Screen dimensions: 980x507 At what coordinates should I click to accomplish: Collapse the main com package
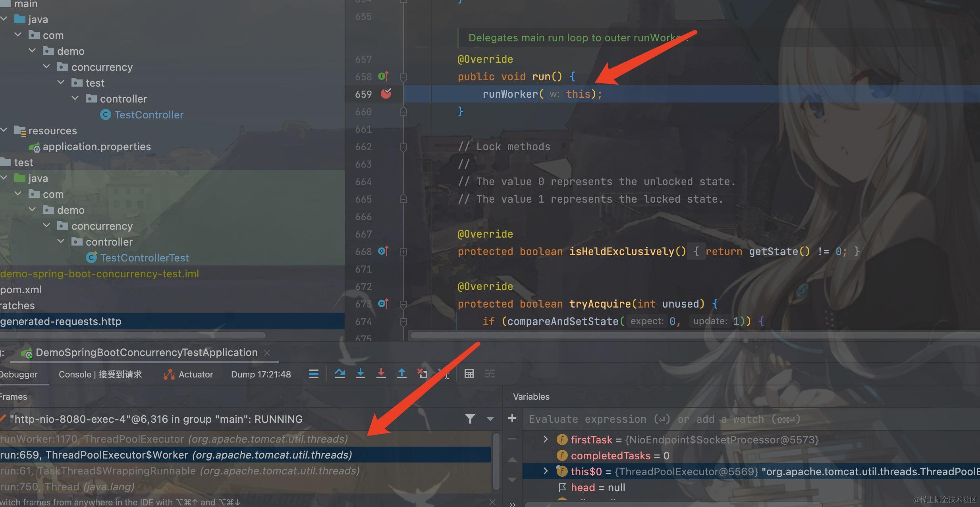(18, 35)
